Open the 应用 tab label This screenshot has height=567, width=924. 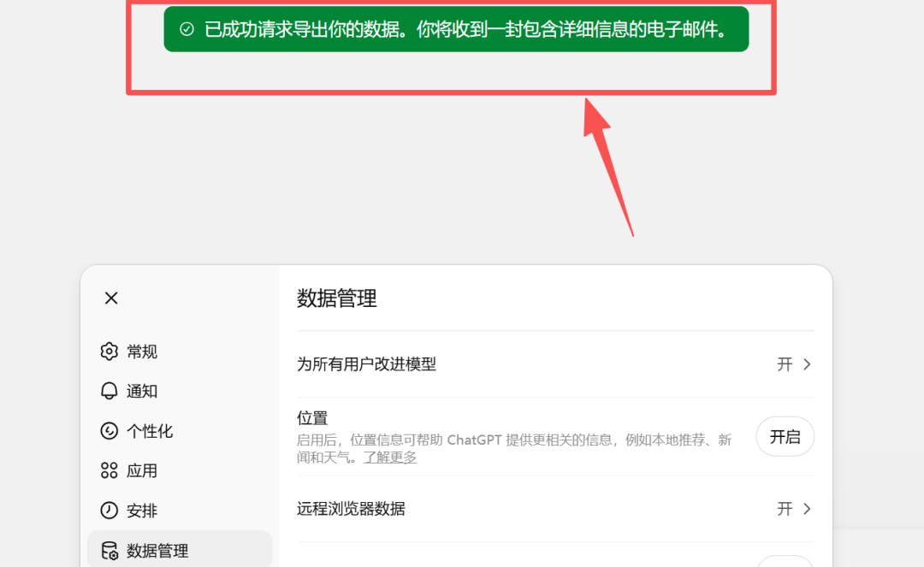point(142,470)
